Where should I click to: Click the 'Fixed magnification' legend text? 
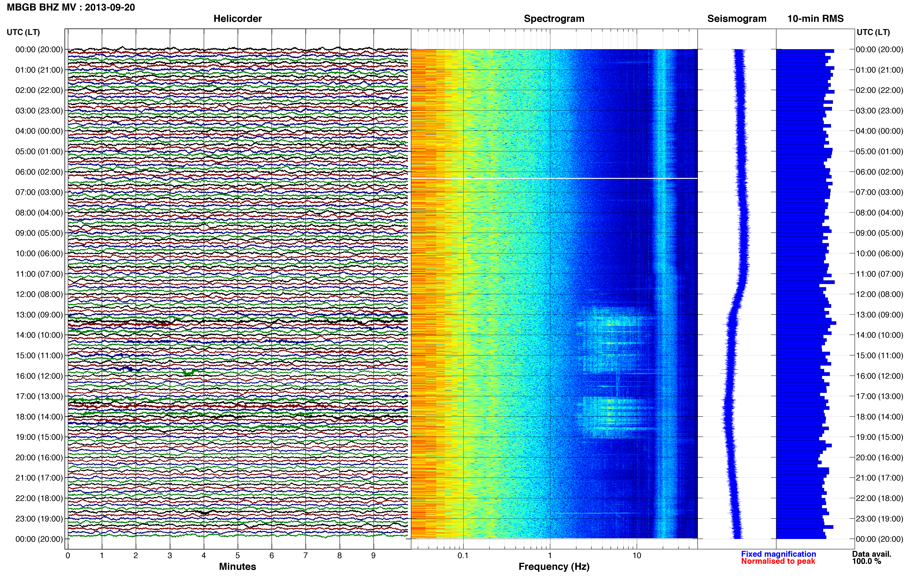[x=778, y=554]
